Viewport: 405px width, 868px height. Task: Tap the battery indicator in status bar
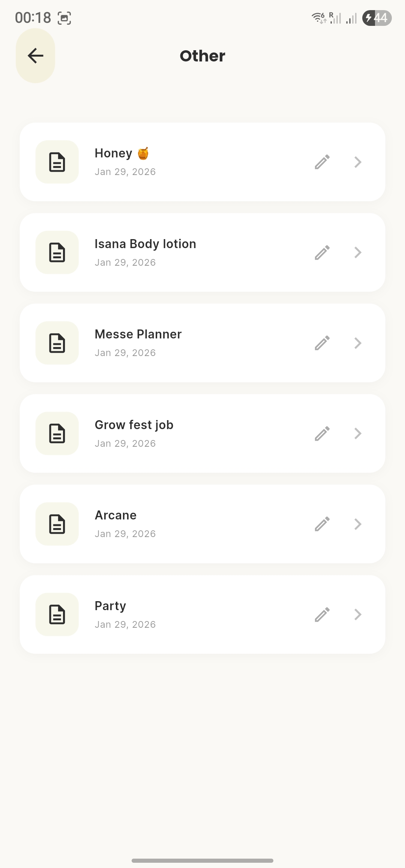[376, 18]
